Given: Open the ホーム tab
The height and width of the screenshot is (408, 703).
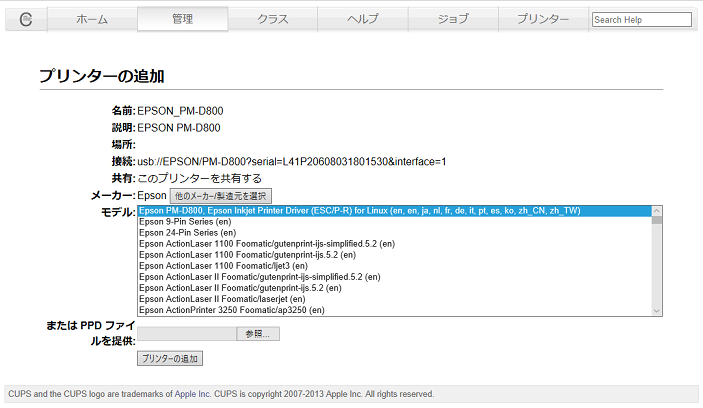Looking at the screenshot, I should (x=92, y=19).
